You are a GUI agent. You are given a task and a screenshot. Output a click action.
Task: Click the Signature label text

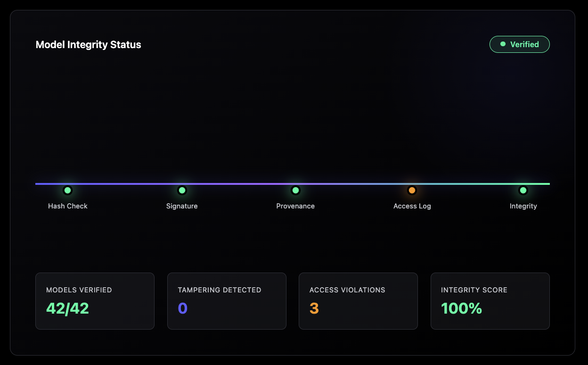click(x=182, y=206)
